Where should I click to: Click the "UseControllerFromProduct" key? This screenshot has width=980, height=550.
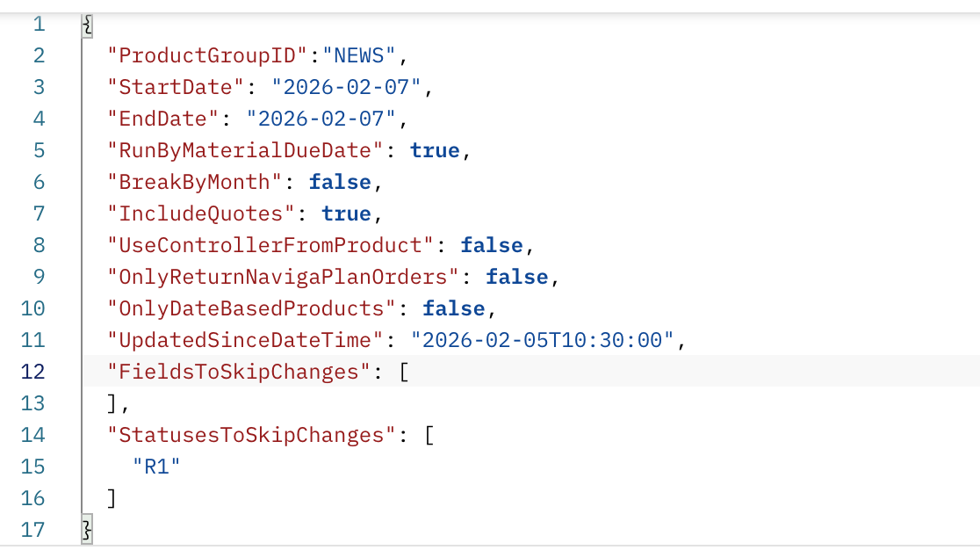pyautogui.click(x=271, y=245)
